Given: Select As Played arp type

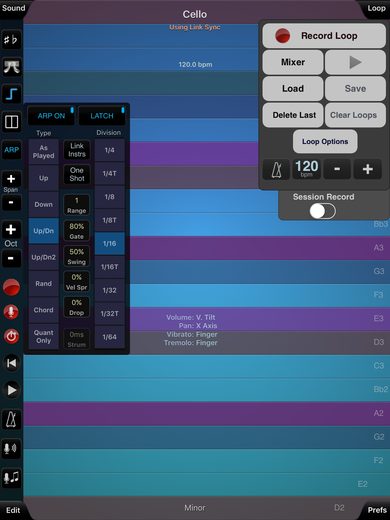Looking at the screenshot, I should coord(44,152).
